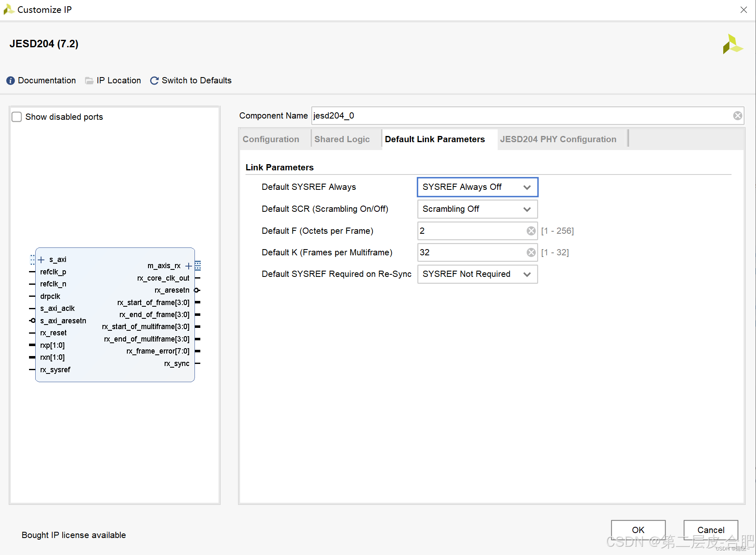Click the Default SYSREF Required on Re-Sync label
Screen dimensions: 756x555
pyautogui.click(x=337, y=274)
